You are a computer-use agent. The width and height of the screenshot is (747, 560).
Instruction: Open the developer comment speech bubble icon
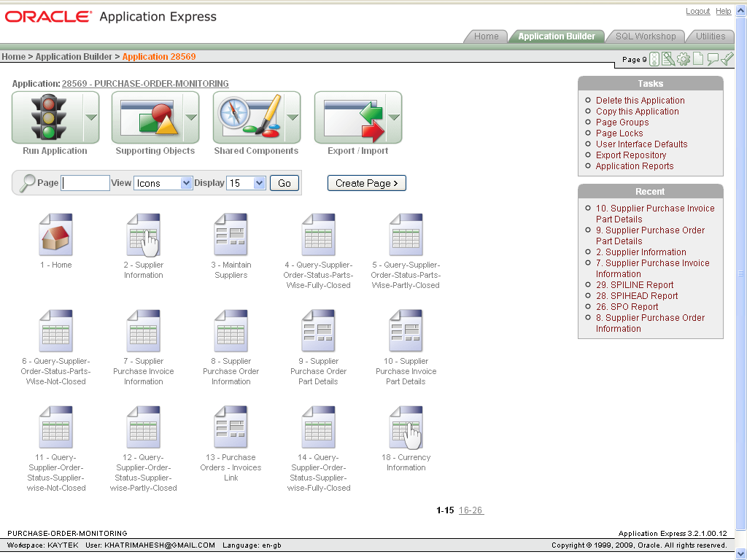[x=713, y=59]
